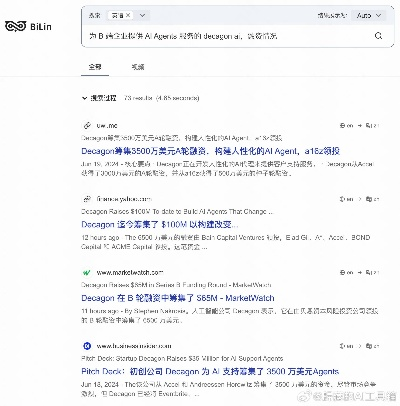
Task: Run search with the magnifier icon
Action: click(x=378, y=36)
